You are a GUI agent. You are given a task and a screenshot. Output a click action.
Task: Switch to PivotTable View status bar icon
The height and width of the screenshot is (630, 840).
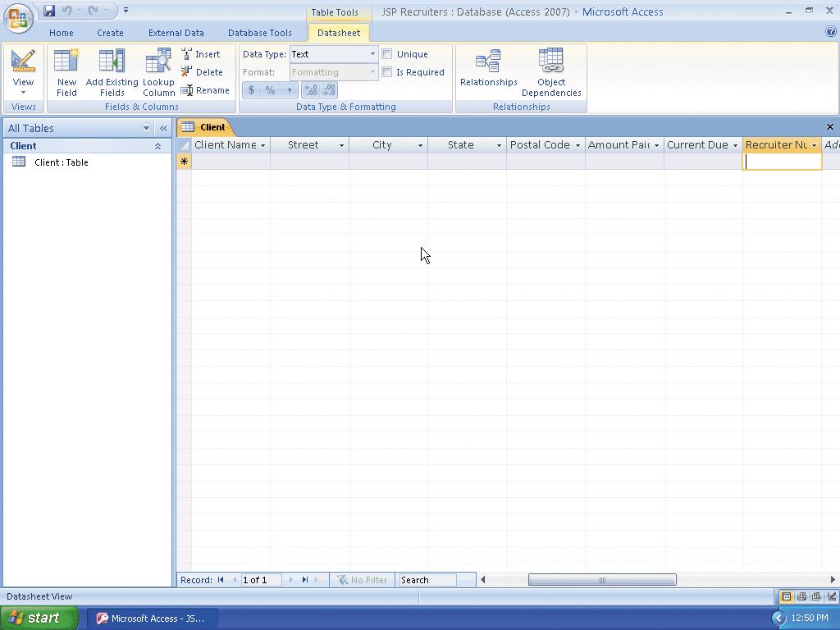coord(801,596)
